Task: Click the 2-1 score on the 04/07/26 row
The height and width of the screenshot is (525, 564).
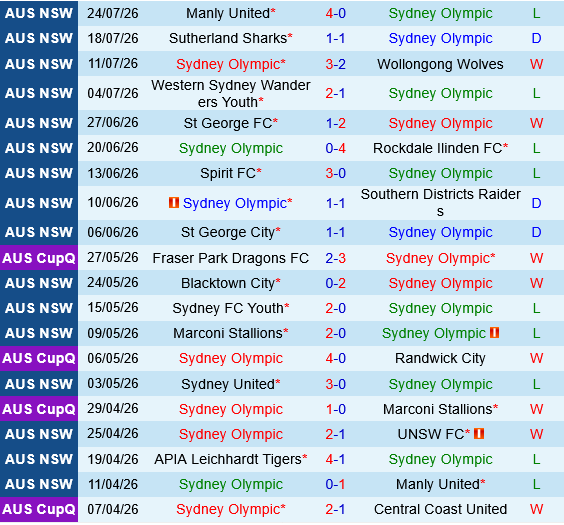Action: (x=336, y=93)
